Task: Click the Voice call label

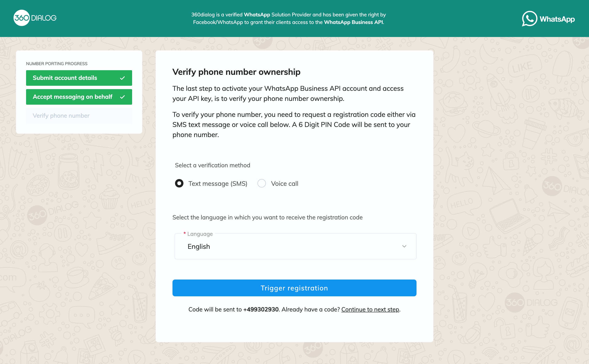Action: [x=284, y=184]
